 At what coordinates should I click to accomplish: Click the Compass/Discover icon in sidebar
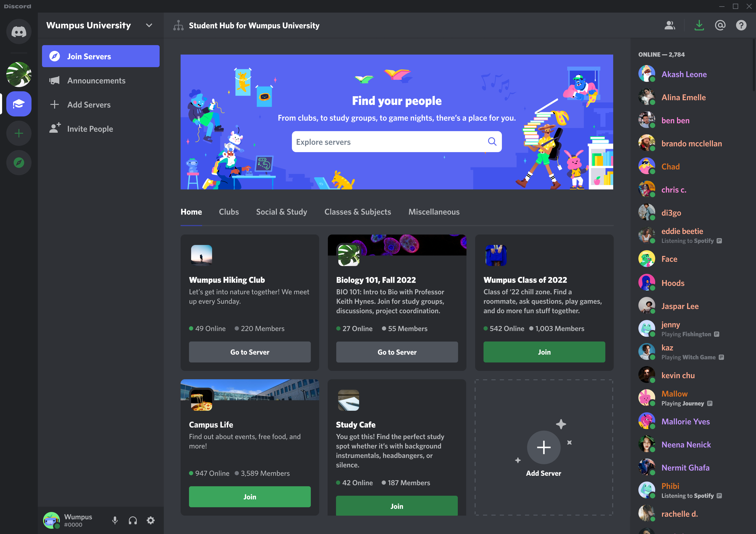[19, 162]
